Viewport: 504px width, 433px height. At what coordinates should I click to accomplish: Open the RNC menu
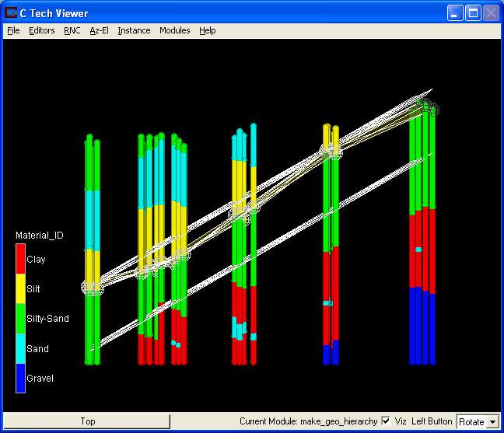coord(72,30)
